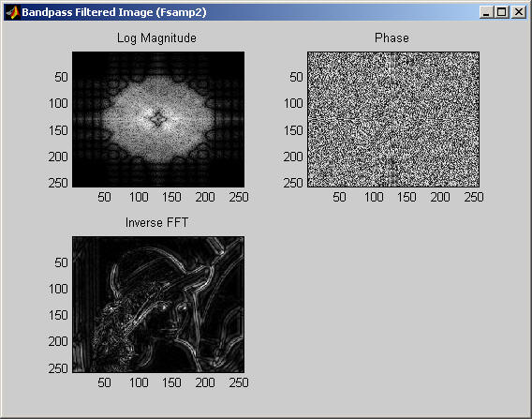Click x-axis tick 200 under Inverse FFT
The image size is (532, 419).
tap(205, 382)
